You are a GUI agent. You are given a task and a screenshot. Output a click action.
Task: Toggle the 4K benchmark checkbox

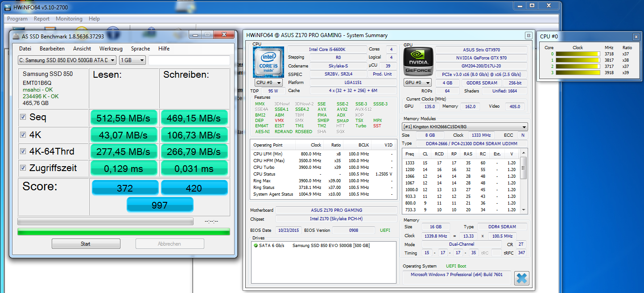tap(23, 134)
